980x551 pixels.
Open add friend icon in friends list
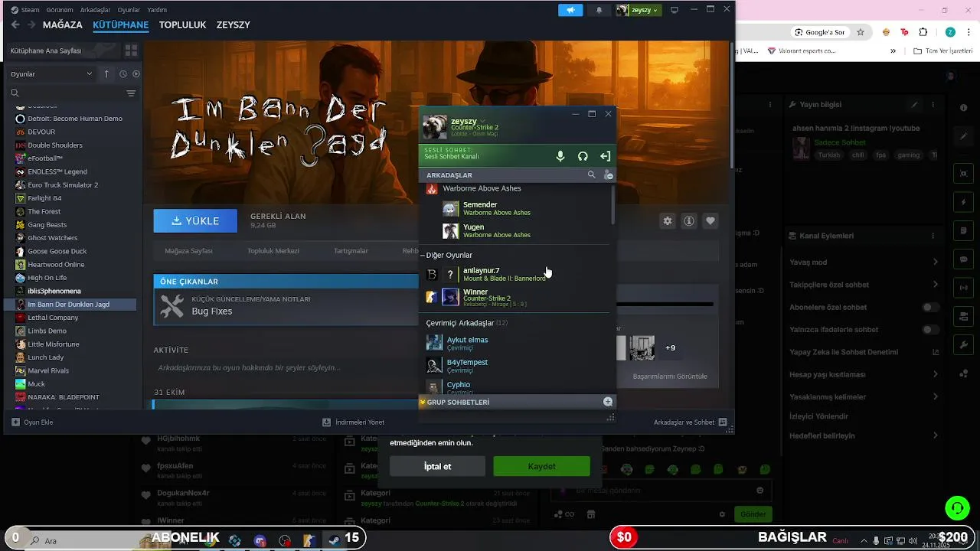pyautogui.click(x=608, y=175)
